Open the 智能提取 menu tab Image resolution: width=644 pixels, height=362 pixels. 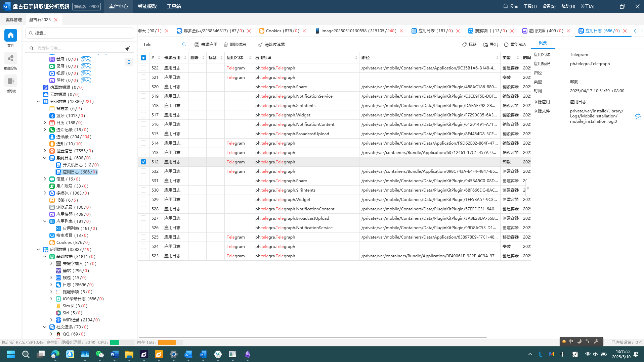coord(147,6)
